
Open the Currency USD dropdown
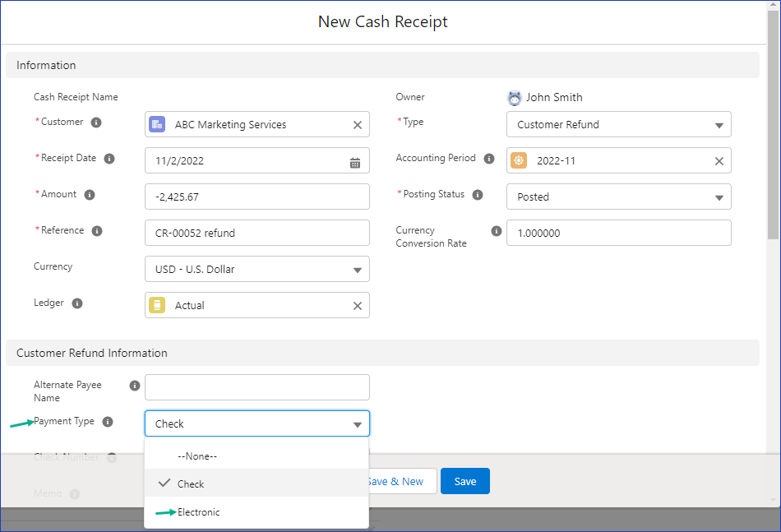257,269
